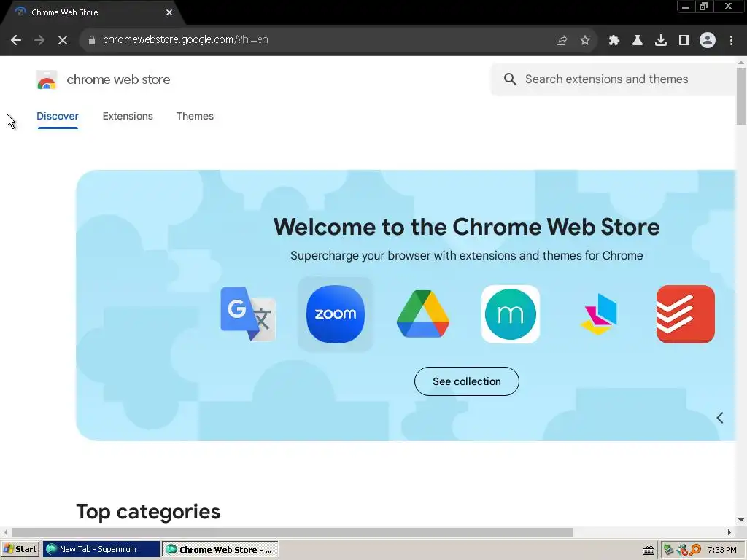Open the Downloads toolbar icon

660,40
